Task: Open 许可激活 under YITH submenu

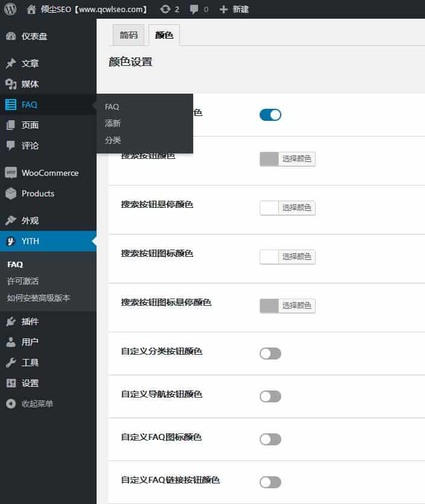Action: tap(22, 281)
